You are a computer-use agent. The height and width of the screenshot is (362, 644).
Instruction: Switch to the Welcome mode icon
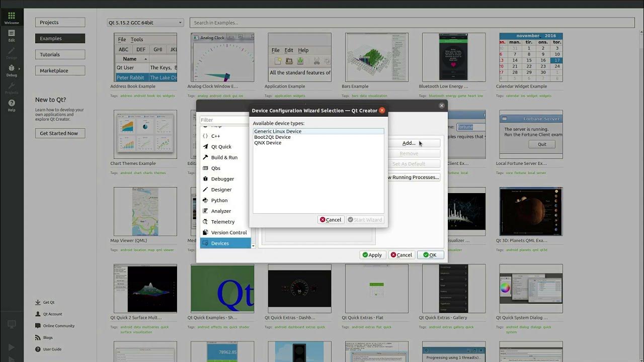12,16
